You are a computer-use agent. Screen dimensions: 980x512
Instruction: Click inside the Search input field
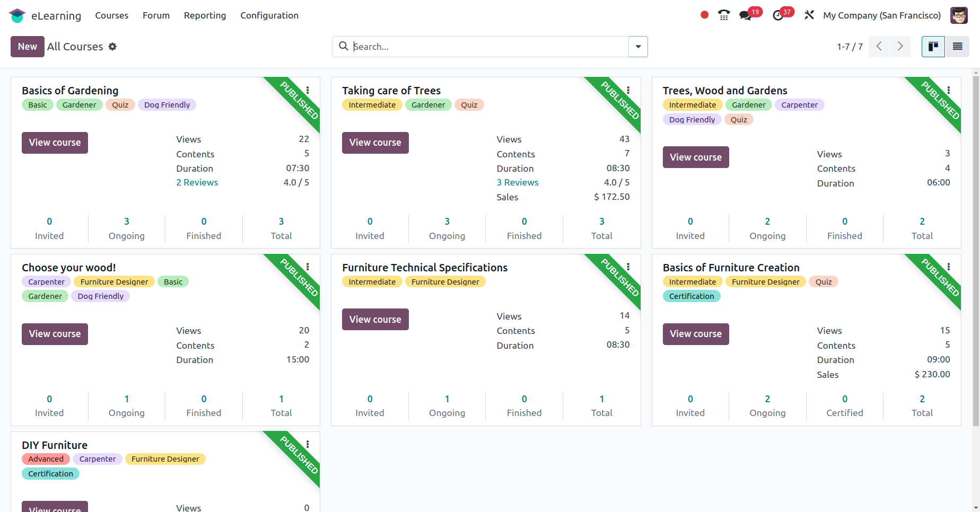coord(490,47)
